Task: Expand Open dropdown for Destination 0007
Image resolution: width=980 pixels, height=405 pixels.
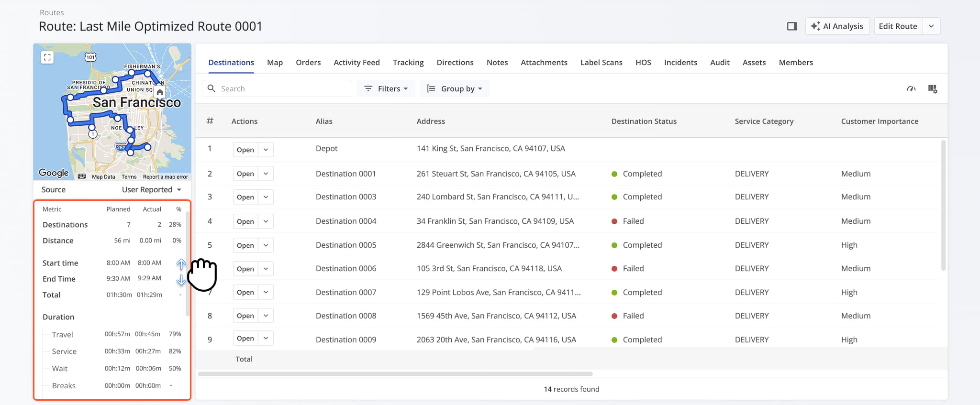Action: point(266,292)
